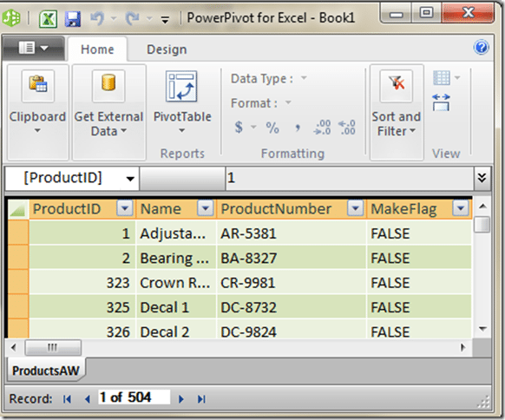Open Customize Quick Access Toolbar arrow

tap(165, 20)
